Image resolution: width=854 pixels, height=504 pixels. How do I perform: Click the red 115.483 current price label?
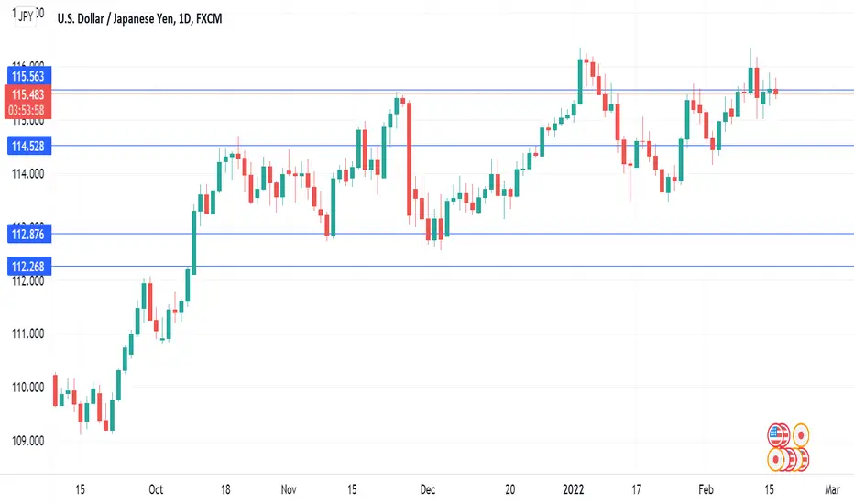[x=27, y=94]
